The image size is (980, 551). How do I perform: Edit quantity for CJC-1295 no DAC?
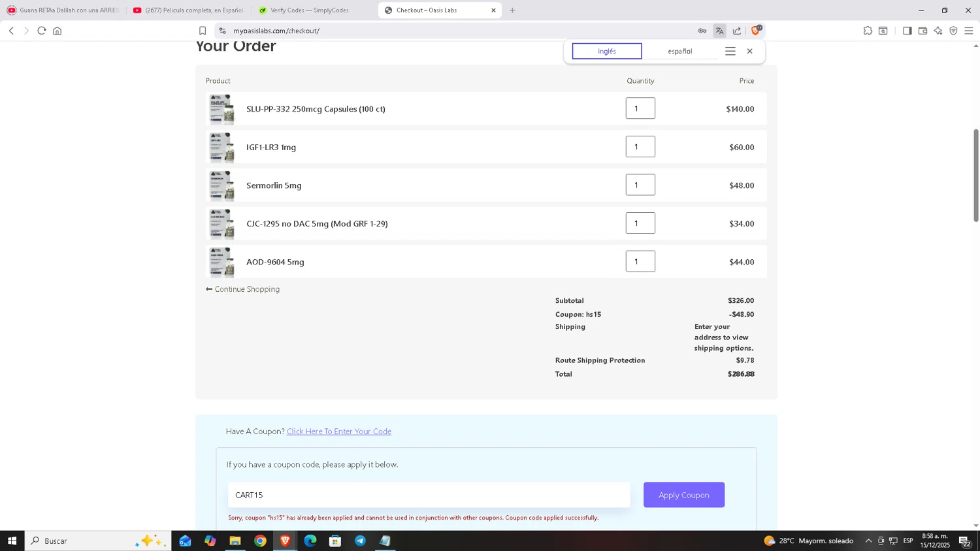[640, 223]
